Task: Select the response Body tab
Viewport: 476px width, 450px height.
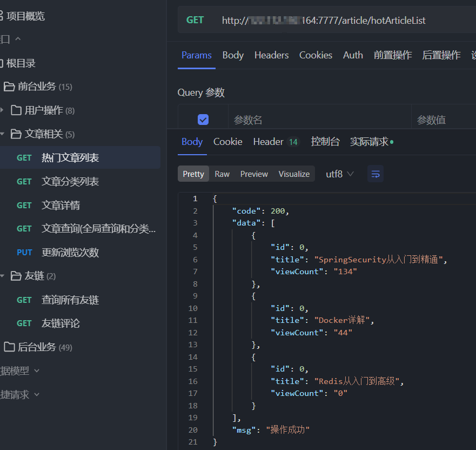Action: (192, 142)
